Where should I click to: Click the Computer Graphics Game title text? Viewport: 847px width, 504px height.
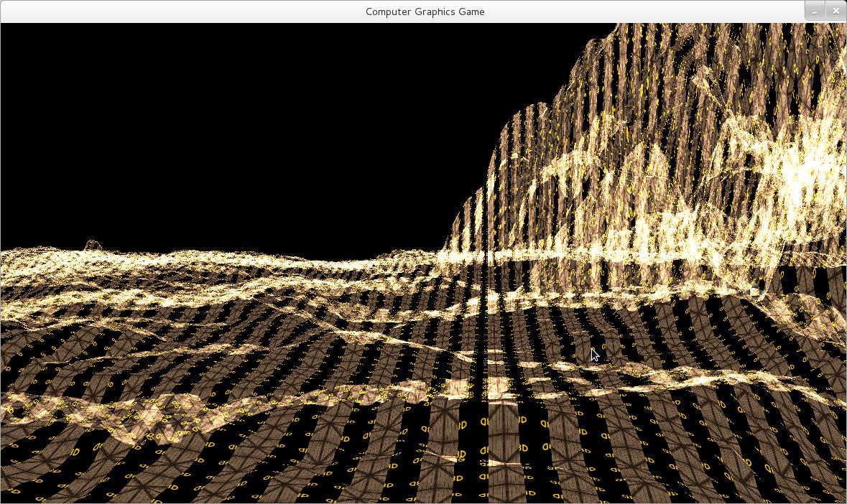click(x=425, y=12)
